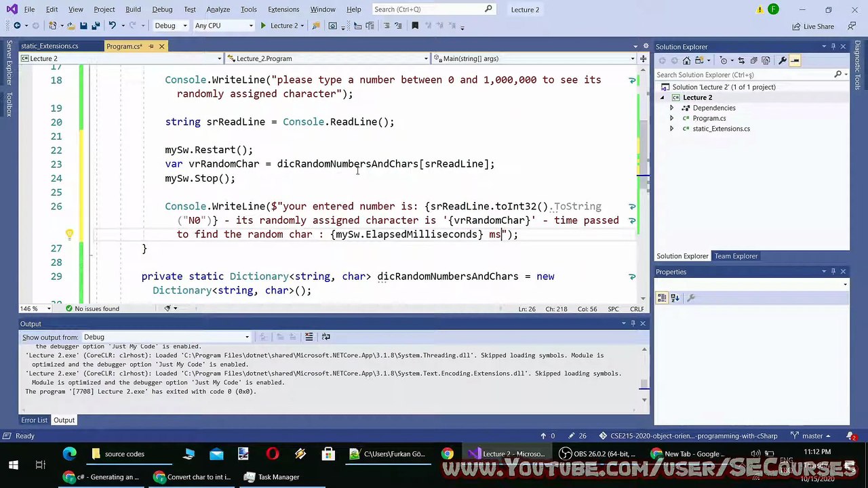
Task: Click Live Share icon
Action: coord(813,26)
